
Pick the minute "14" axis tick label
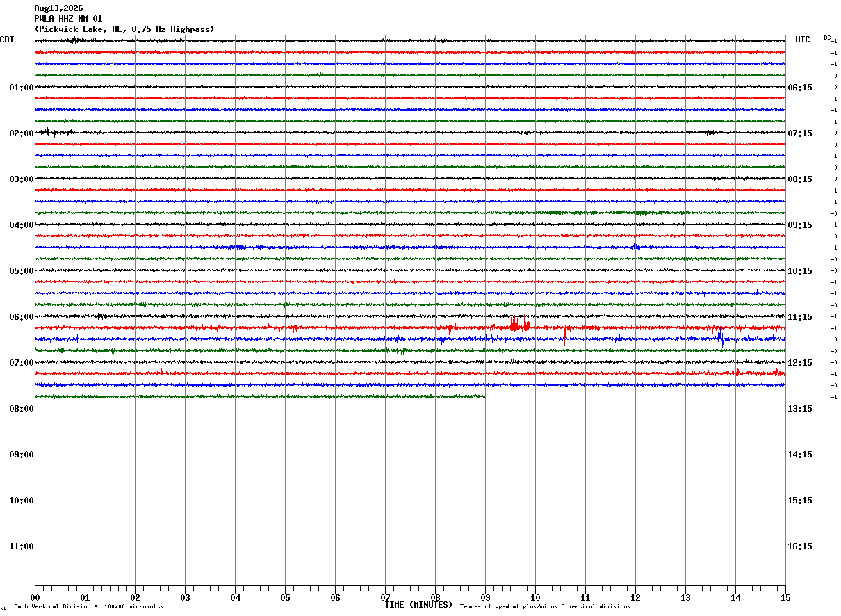[x=735, y=598]
